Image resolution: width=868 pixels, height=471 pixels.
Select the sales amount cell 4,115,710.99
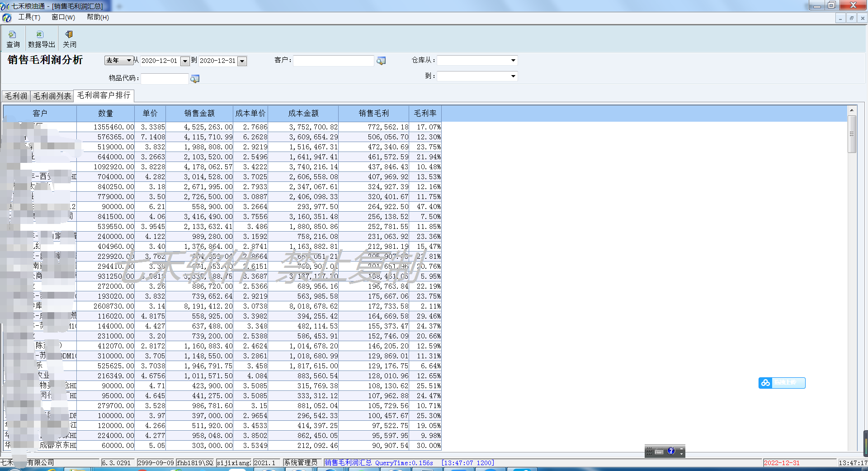pyautogui.click(x=199, y=137)
